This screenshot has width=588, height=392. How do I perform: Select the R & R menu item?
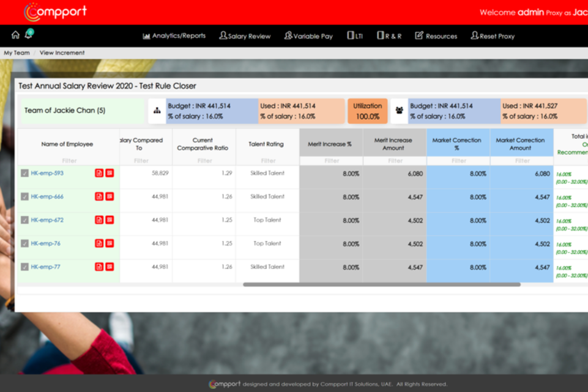pyautogui.click(x=389, y=36)
